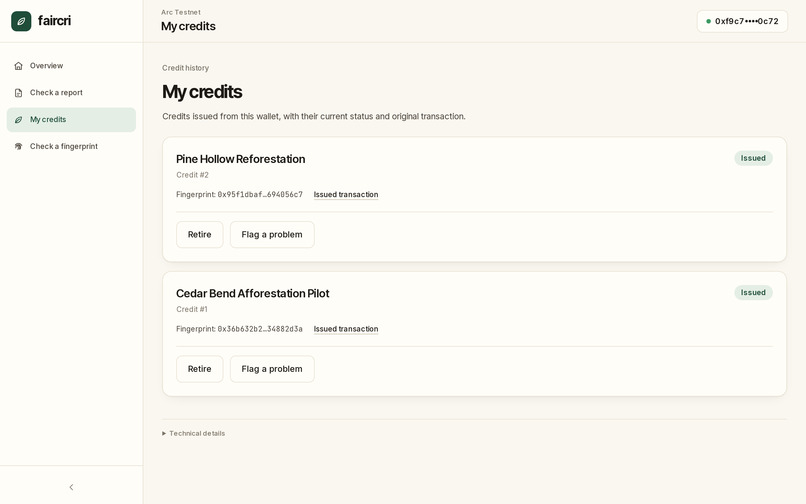Click the Check a report document icon

pyautogui.click(x=19, y=93)
